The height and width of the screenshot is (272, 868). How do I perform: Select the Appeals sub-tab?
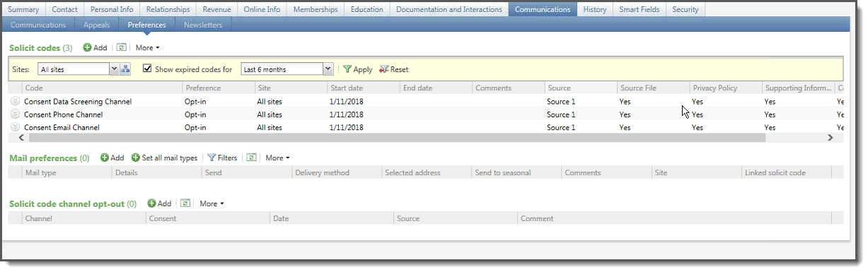(x=96, y=25)
